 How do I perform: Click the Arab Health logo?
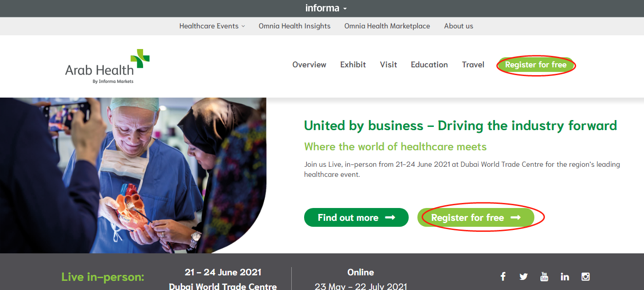107,67
